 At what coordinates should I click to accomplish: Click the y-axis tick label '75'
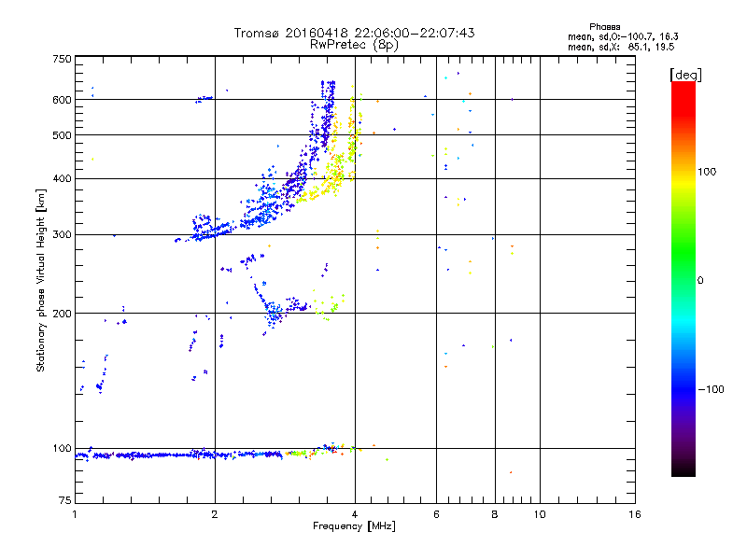click(65, 500)
